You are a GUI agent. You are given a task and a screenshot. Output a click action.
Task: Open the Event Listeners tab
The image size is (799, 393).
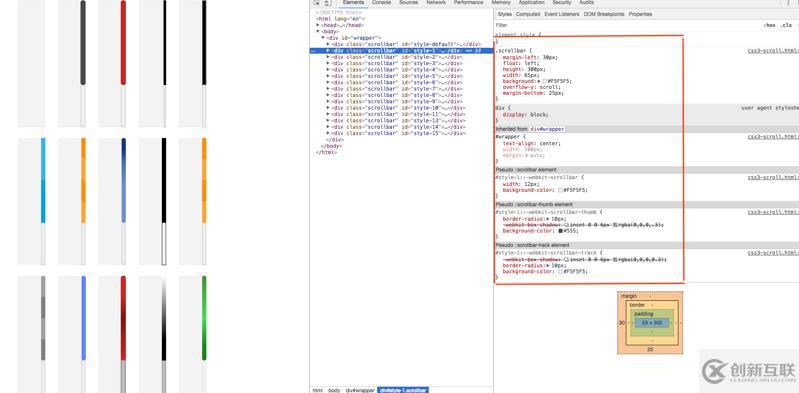click(562, 14)
